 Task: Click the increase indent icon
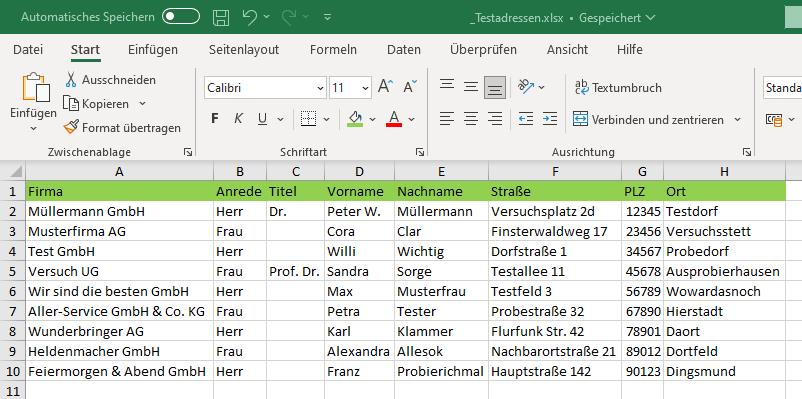click(550, 119)
